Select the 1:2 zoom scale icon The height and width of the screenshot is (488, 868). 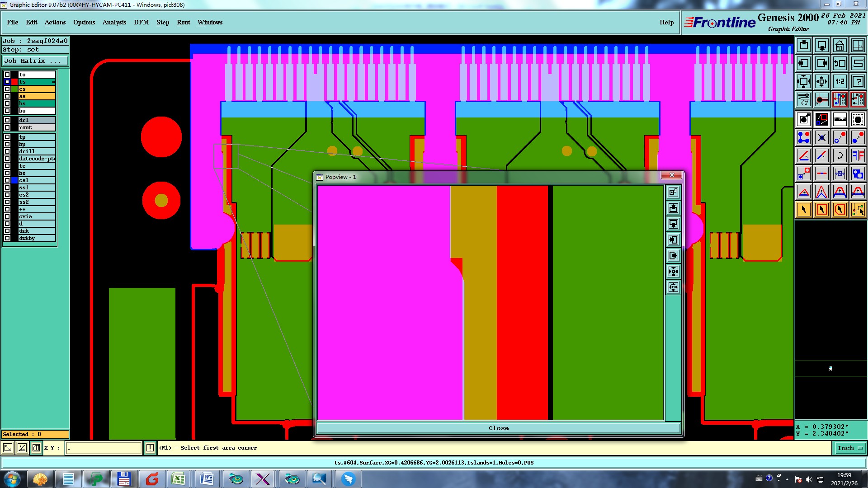(840, 81)
